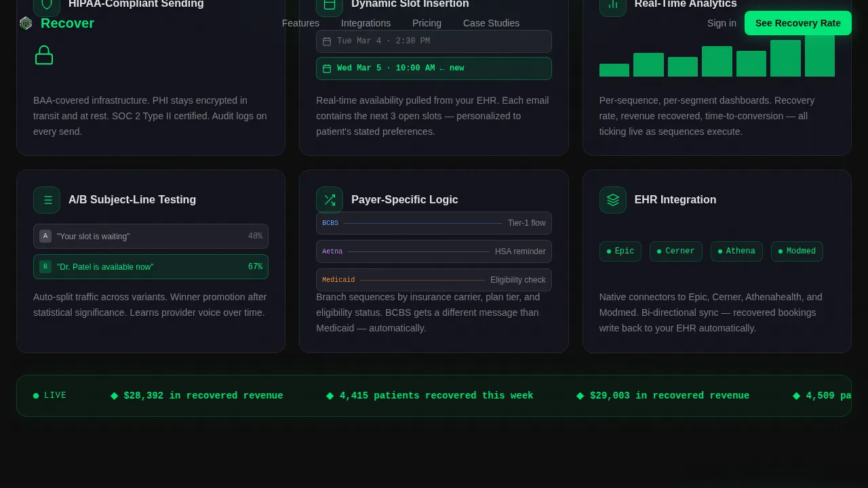This screenshot has width=868, height=488.
Task: Click the Auto-split traffic description paragraph
Action: tap(151, 305)
